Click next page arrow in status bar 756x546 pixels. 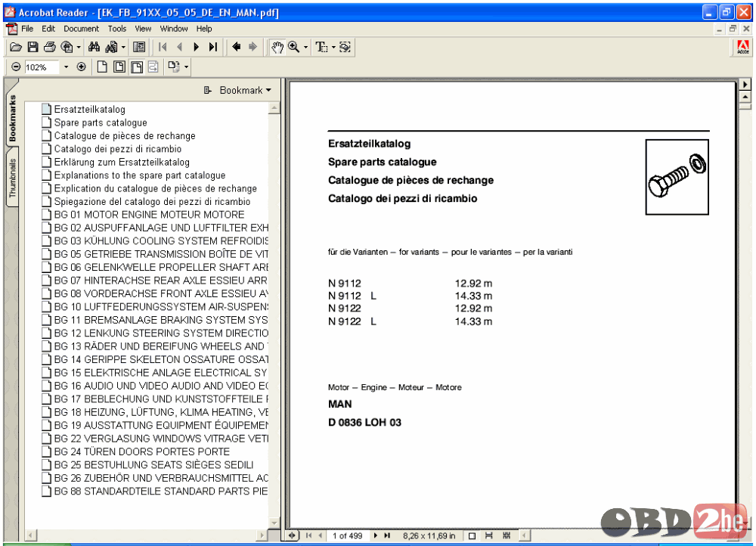click(376, 535)
